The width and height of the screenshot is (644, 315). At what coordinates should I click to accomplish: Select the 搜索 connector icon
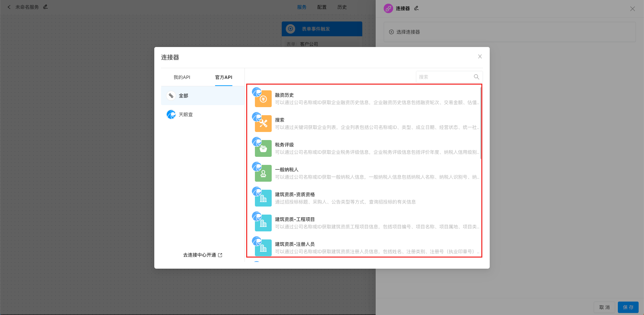point(263,123)
